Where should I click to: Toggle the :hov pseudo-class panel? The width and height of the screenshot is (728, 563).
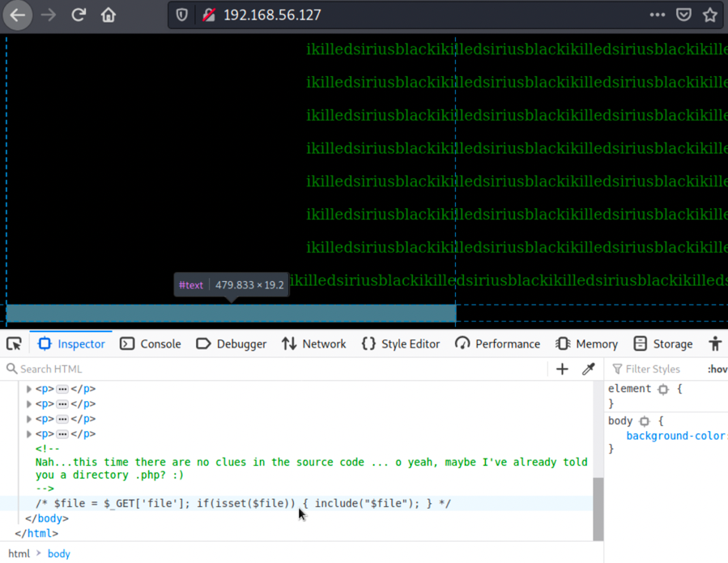pos(717,369)
